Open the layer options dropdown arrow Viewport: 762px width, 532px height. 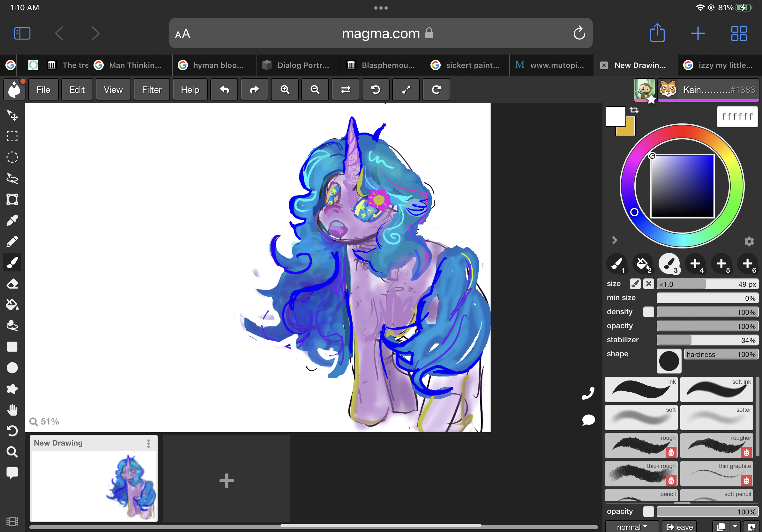tap(735, 527)
